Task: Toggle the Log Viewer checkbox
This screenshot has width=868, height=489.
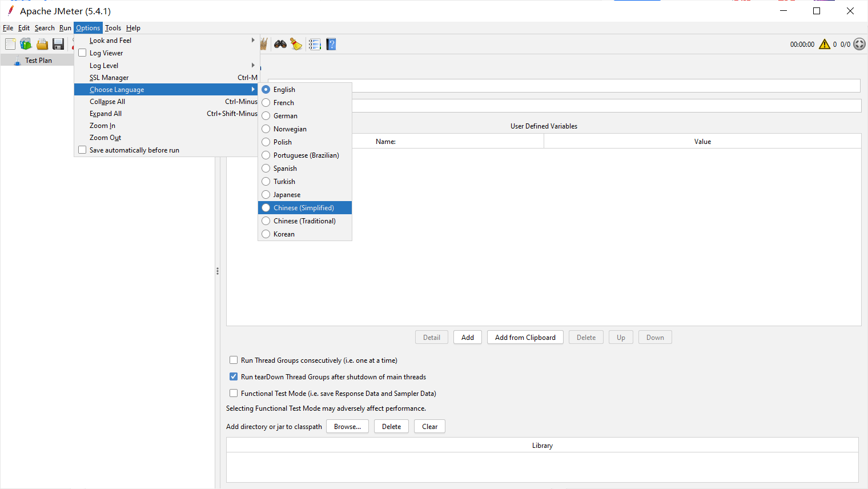Action: (82, 53)
